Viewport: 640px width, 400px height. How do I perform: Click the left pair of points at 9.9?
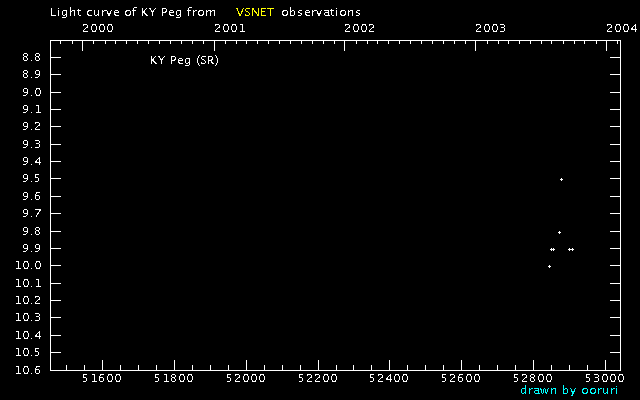(552, 249)
